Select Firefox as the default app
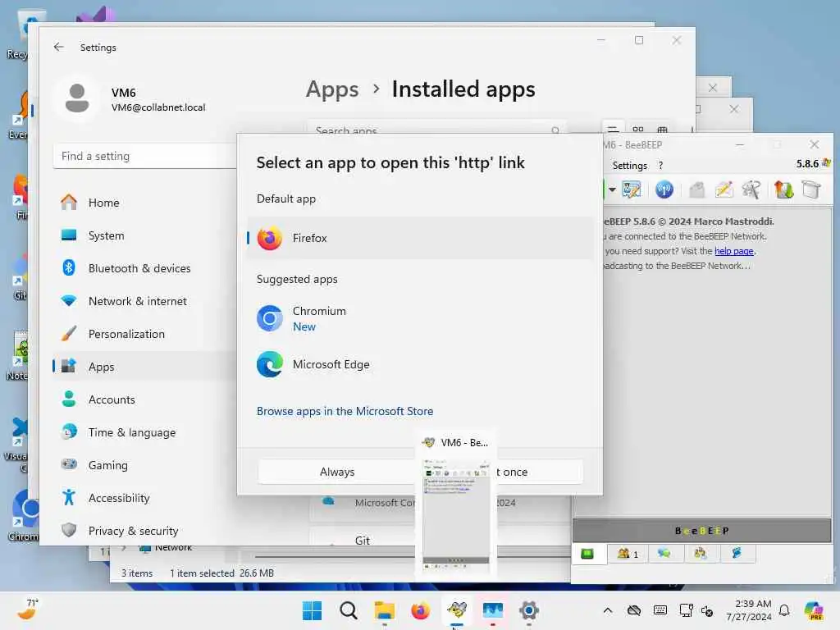The width and height of the screenshot is (840, 630). click(419, 238)
